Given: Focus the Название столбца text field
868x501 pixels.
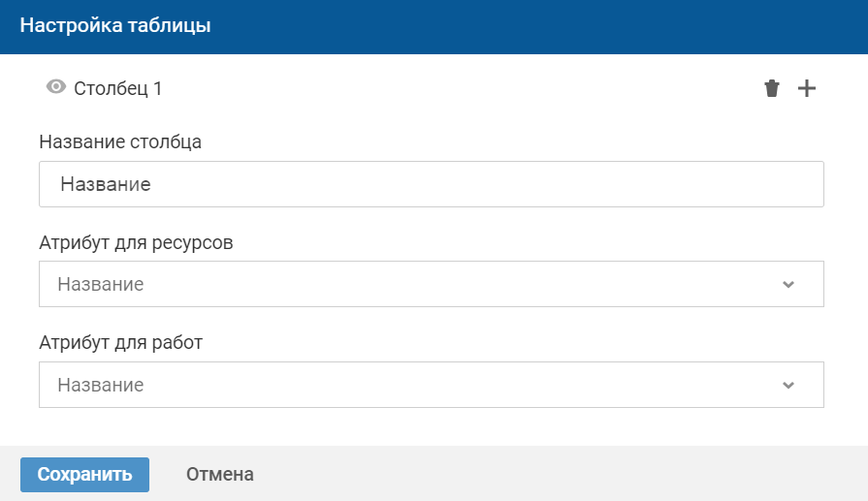Looking at the screenshot, I should tap(432, 184).
